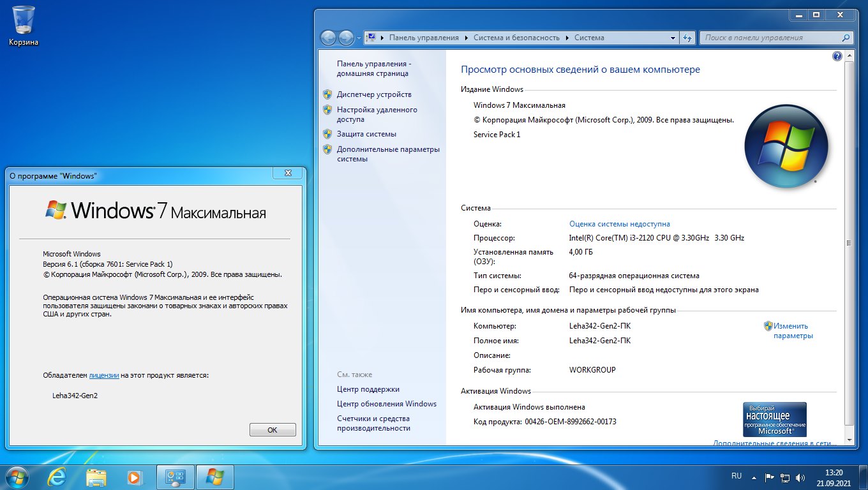Open the 'Диспетчер устройств' link

coord(374,94)
